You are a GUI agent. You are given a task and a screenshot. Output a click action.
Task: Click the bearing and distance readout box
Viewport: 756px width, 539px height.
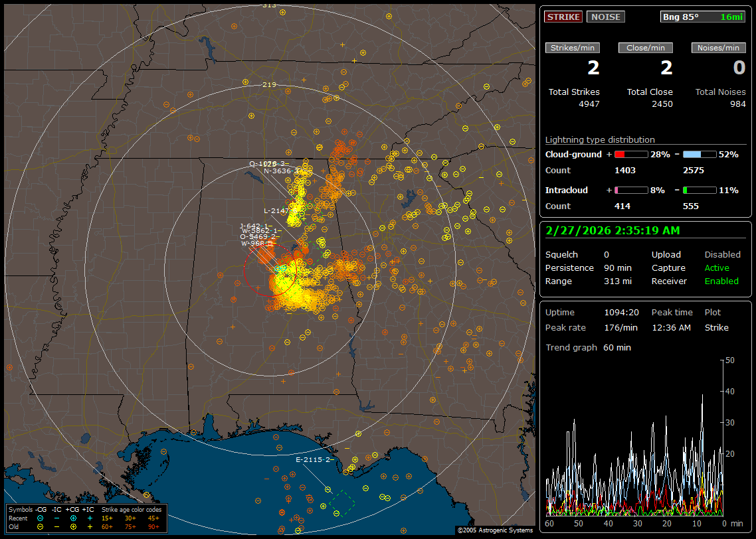pos(703,17)
